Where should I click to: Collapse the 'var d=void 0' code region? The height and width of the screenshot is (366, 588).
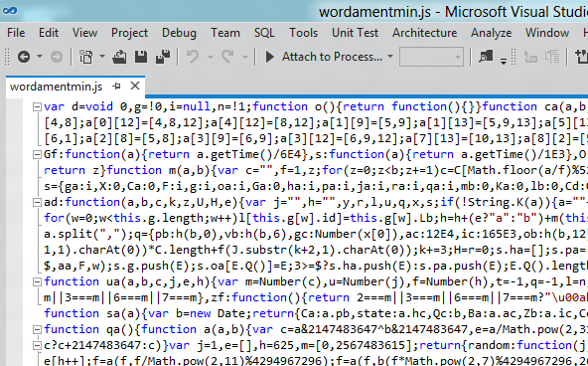37,107
